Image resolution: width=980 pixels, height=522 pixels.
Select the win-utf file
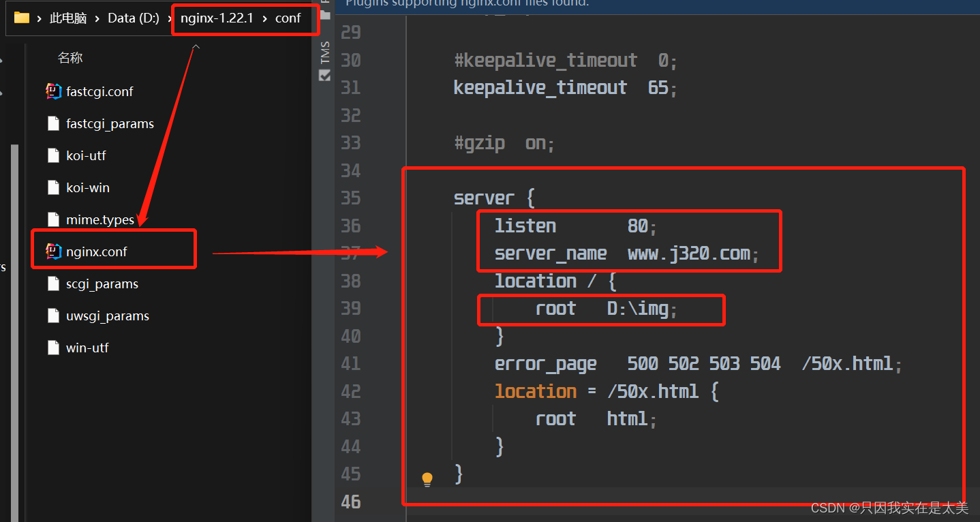click(87, 348)
